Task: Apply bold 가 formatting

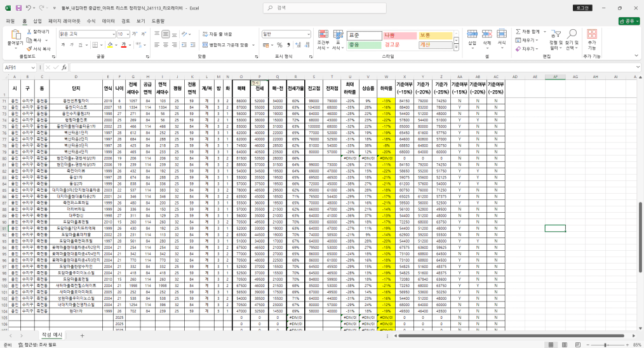Action: point(63,45)
